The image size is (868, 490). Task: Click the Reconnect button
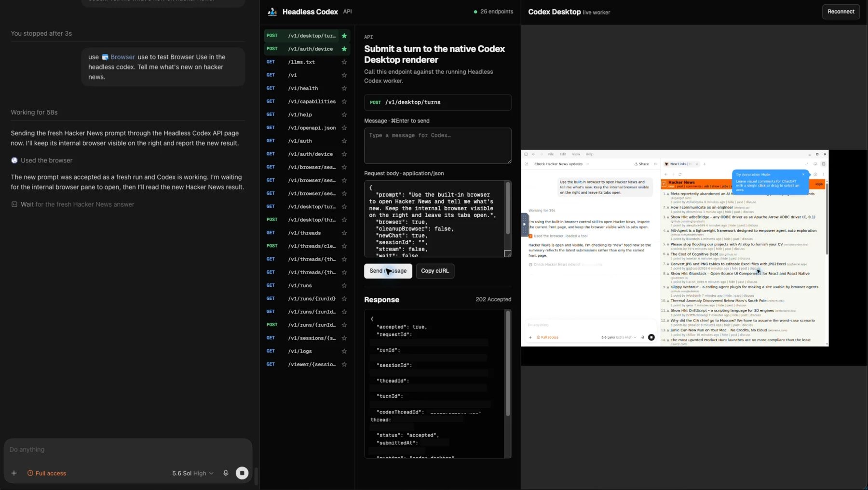(x=841, y=12)
